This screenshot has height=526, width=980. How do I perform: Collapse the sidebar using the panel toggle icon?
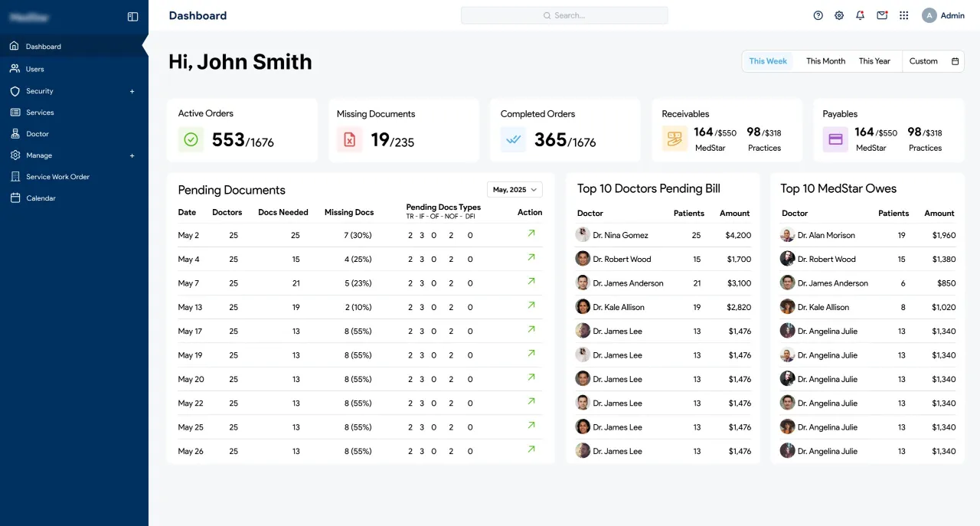click(132, 16)
